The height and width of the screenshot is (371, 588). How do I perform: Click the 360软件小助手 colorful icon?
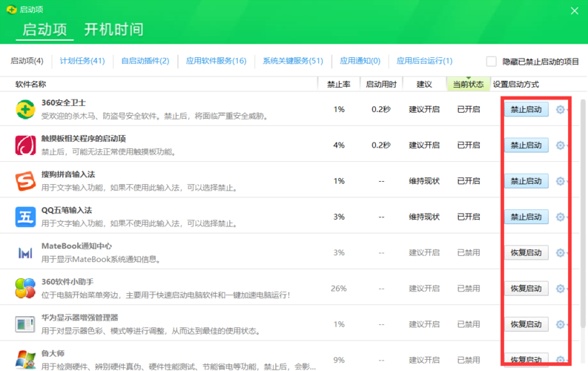(25, 288)
